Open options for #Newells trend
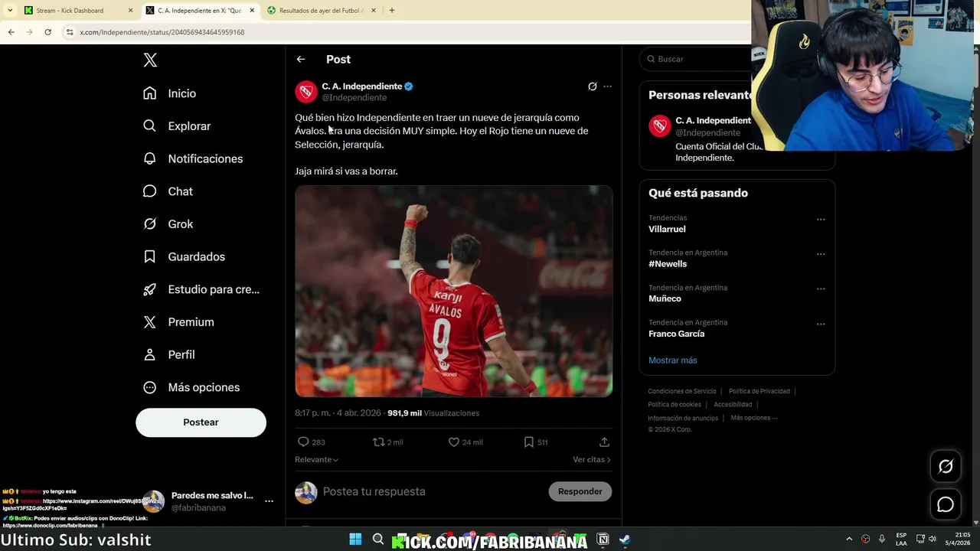Screen dimensions: 980x551 pos(821,254)
